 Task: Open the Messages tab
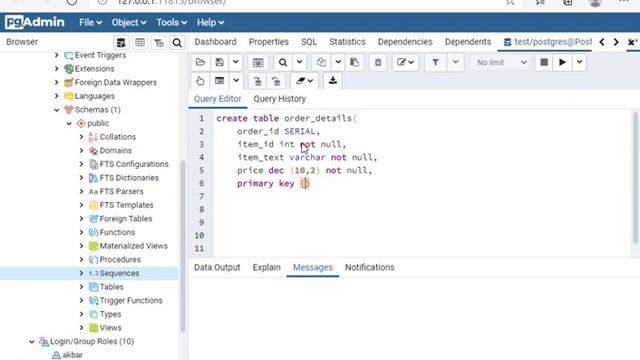click(x=313, y=267)
